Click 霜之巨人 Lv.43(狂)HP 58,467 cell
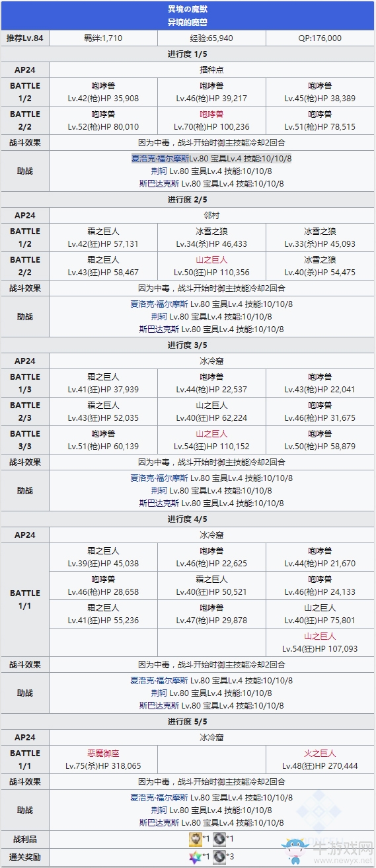 (x=103, y=266)
